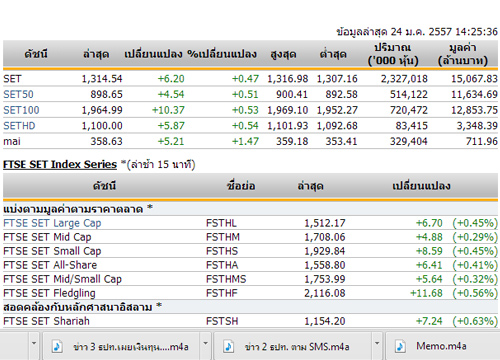Open the FTSE SET Large Cap link
This screenshot has width=500, height=360.
(52, 223)
